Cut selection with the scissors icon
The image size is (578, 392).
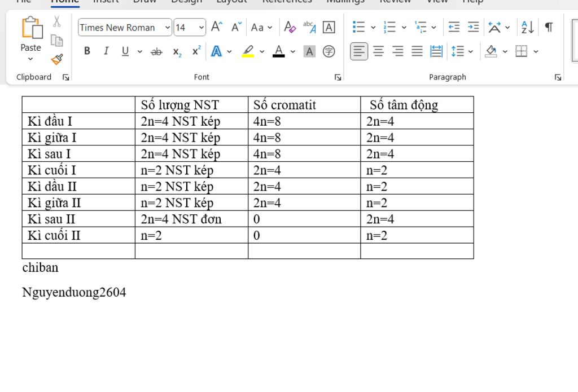click(x=56, y=21)
